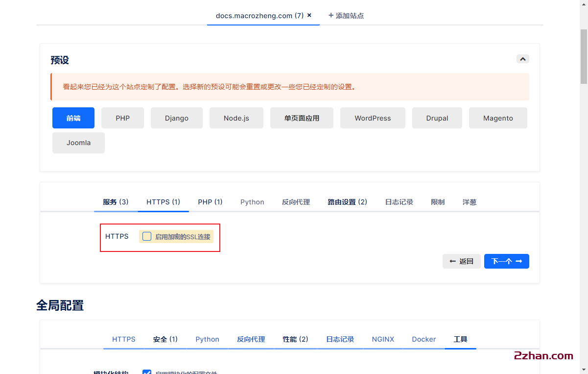This screenshot has width=588, height=374.
Task: Choose the WordPress preset
Action: point(373,118)
